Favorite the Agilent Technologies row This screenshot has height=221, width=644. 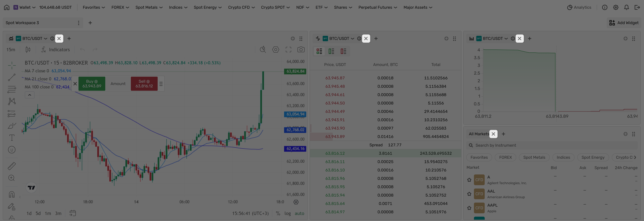[469, 180]
